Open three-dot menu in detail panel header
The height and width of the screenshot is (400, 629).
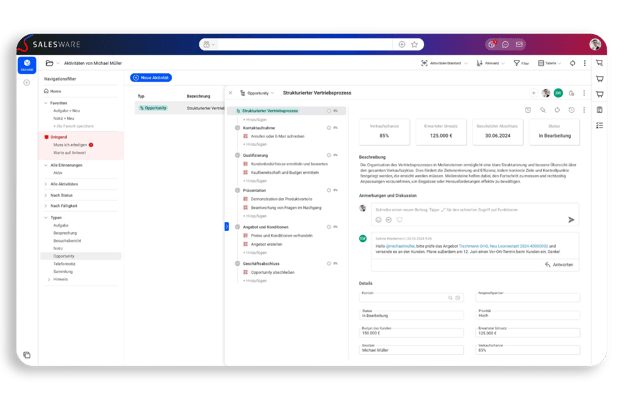click(x=584, y=93)
